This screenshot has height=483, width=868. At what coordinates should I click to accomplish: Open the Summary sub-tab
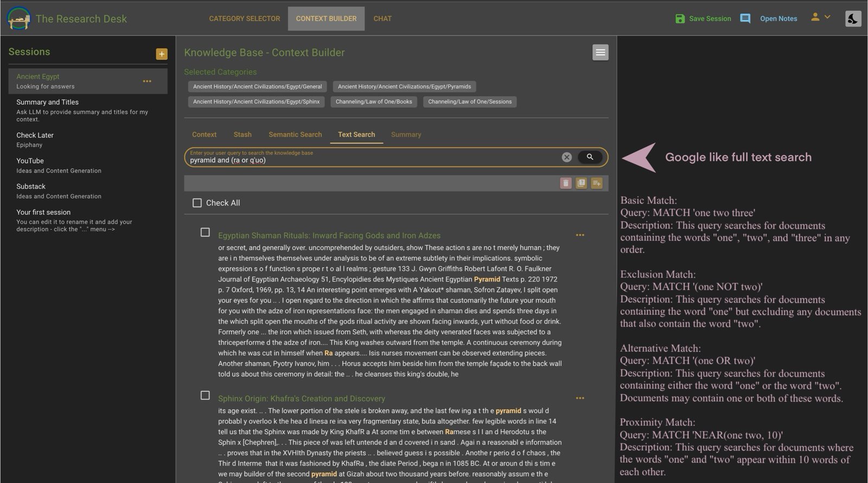tap(406, 134)
